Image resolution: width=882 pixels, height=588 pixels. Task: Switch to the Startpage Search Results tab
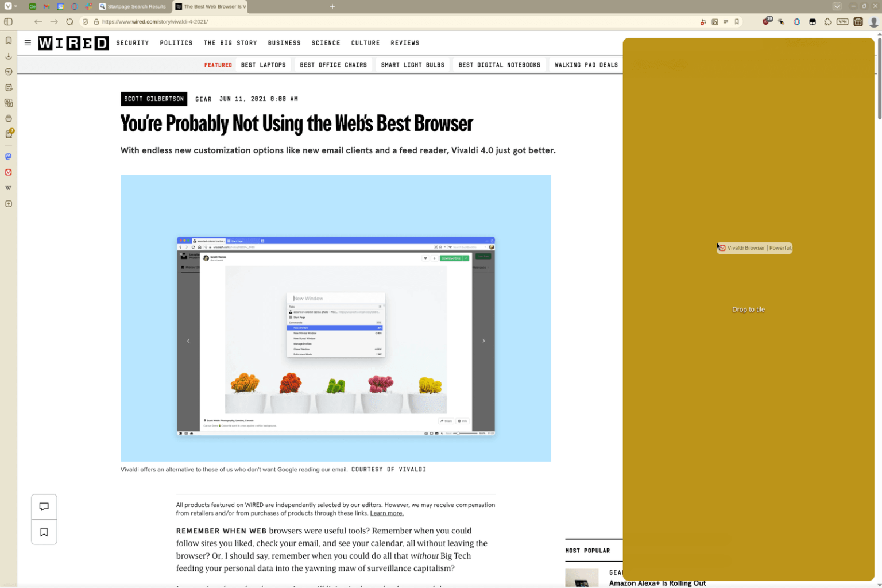(x=133, y=6)
